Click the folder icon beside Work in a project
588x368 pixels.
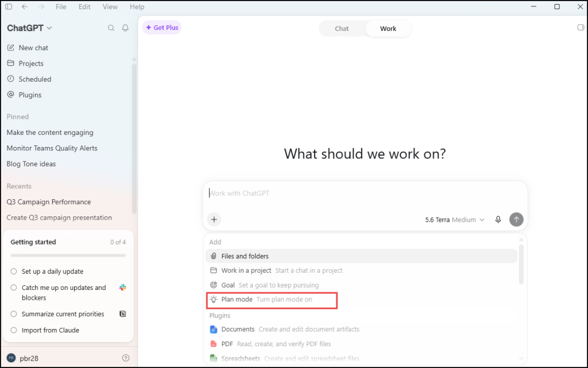(214, 270)
